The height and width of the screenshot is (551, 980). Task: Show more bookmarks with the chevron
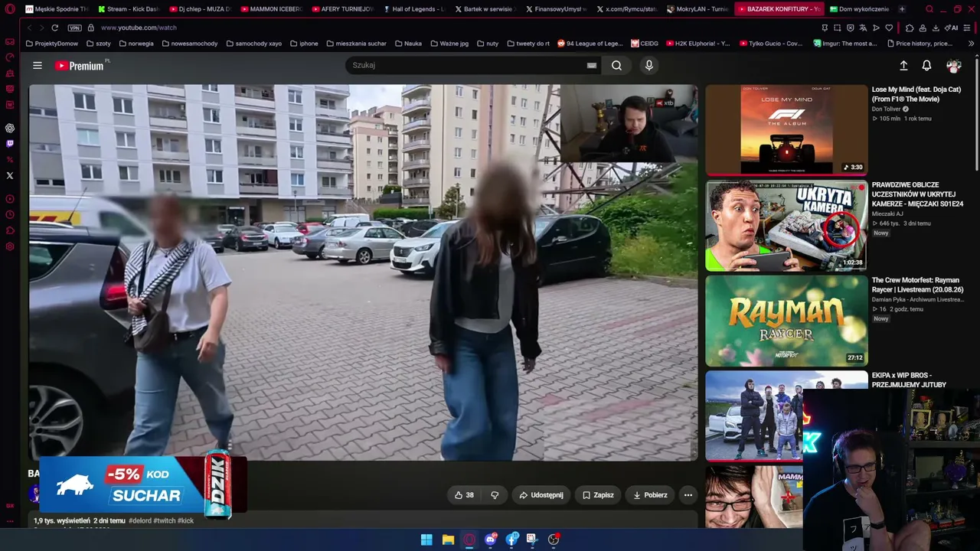[971, 44]
